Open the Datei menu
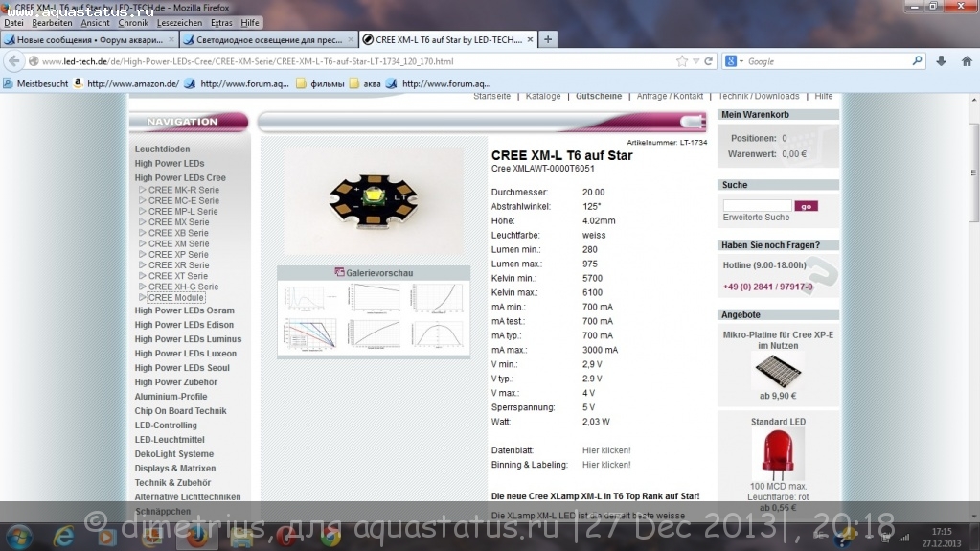Screen dimensions: 980x551 (13, 22)
